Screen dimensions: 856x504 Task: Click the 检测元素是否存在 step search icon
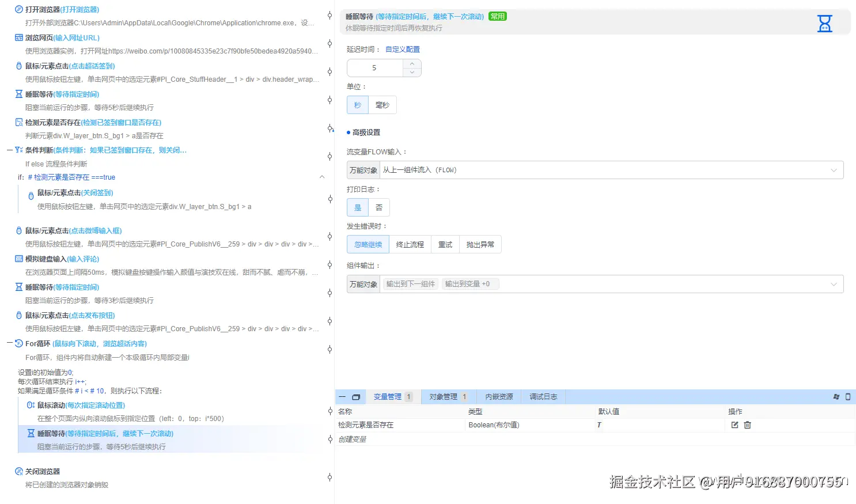[x=19, y=123]
